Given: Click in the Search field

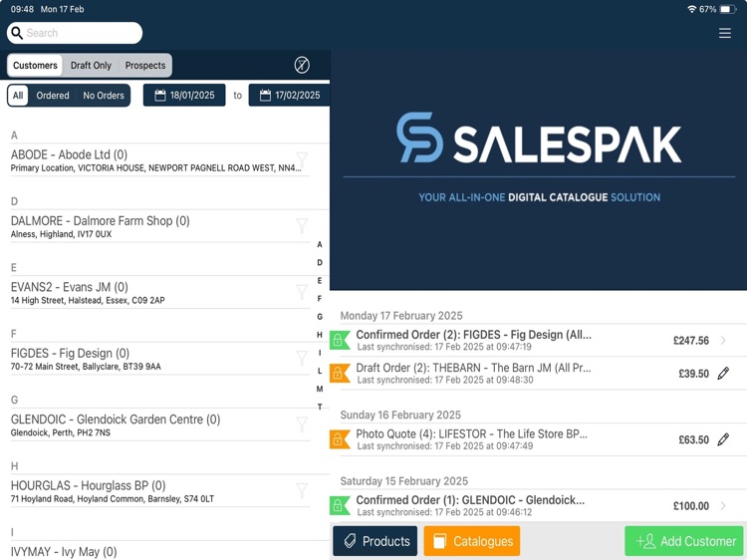Looking at the screenshot, I should pyautogui.click(x=75, y=33).
